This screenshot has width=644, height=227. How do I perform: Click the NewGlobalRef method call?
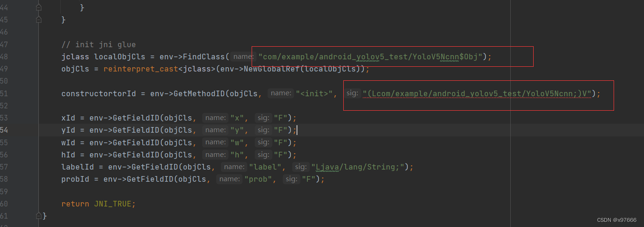[x=271, y=69]
